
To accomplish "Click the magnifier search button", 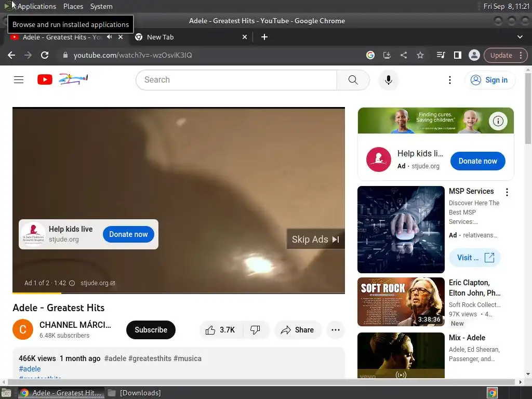I will click(353, 79).
